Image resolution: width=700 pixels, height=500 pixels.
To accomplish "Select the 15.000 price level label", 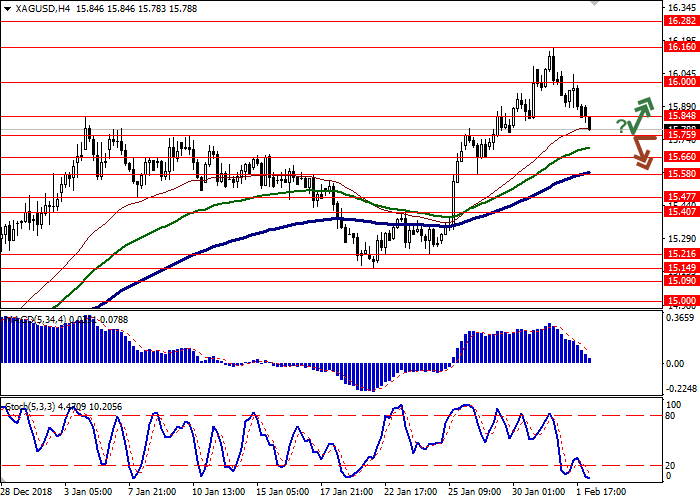I will [x=680, y=300].
